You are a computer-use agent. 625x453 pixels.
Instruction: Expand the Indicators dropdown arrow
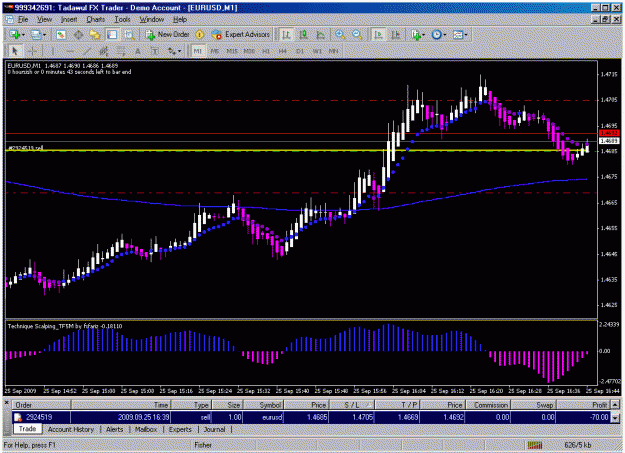pos(423,35)
